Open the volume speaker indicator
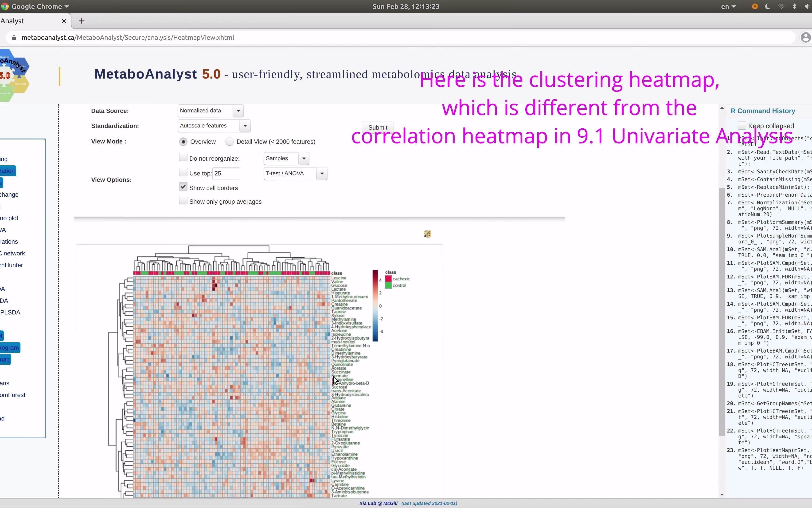This screenshot has width=812, height=508. (x=807, y=6)
